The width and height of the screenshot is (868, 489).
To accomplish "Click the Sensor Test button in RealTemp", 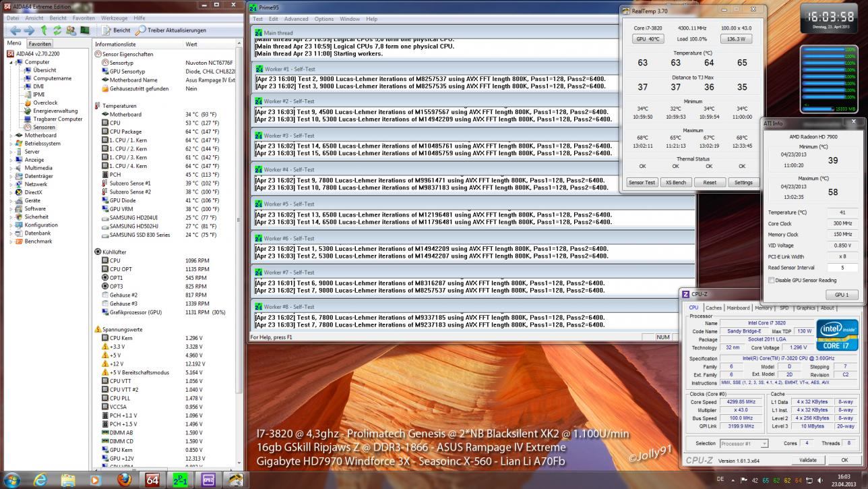I will [642, 182].
